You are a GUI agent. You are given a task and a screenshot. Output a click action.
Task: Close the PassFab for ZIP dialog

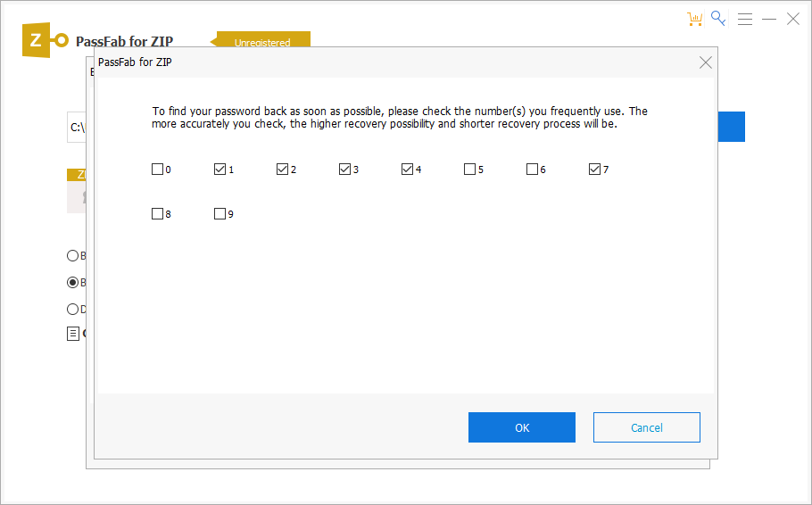[x=705, y=62]
